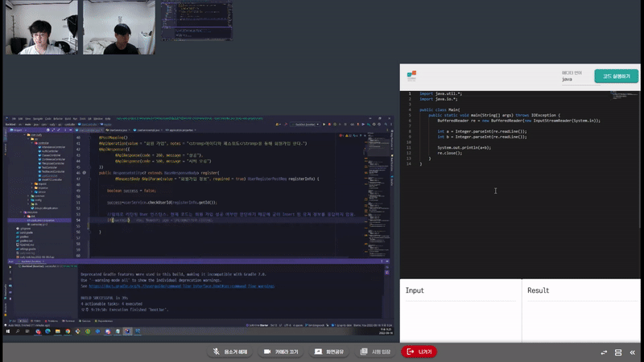The height and width of the screenshot is (362, 644).
Task: Open the Window menu in IntelliJ
Action: pyautogui.click(x=97, y=118)
